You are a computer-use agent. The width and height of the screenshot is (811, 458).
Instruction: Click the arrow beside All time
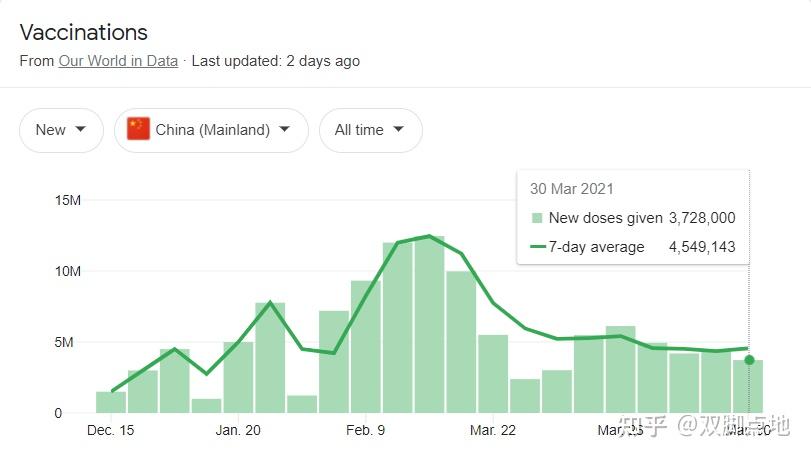pyautogui.click(x=399, y=130)
